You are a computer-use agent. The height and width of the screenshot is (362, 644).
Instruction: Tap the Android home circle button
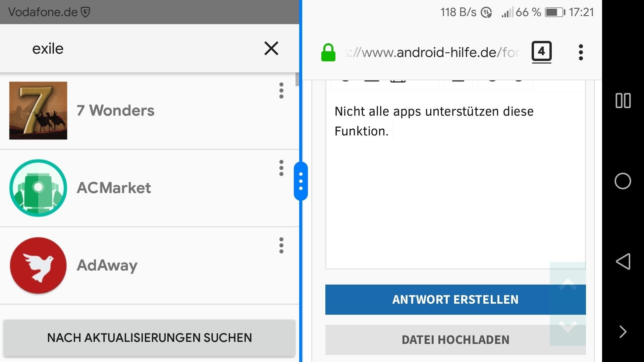(x=623, y=181)
